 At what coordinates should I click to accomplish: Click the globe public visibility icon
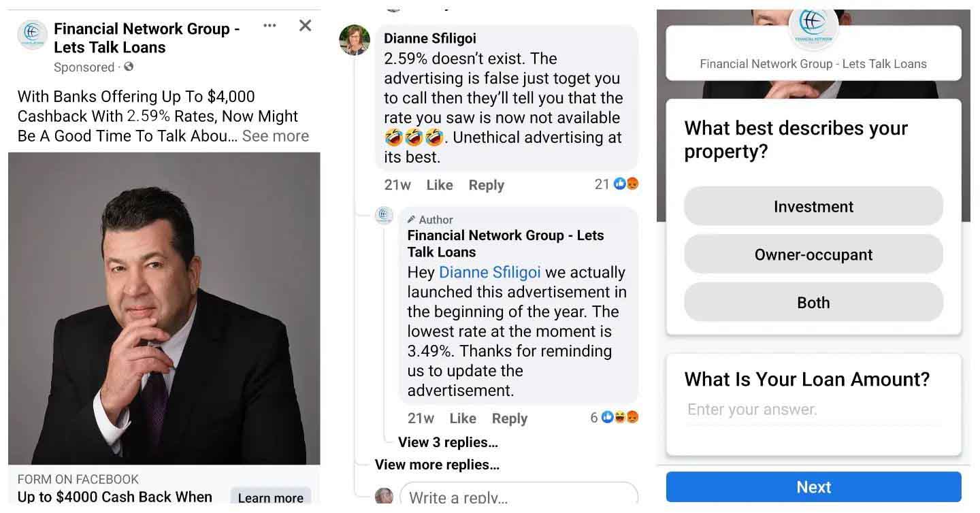(x=129, y=67)
